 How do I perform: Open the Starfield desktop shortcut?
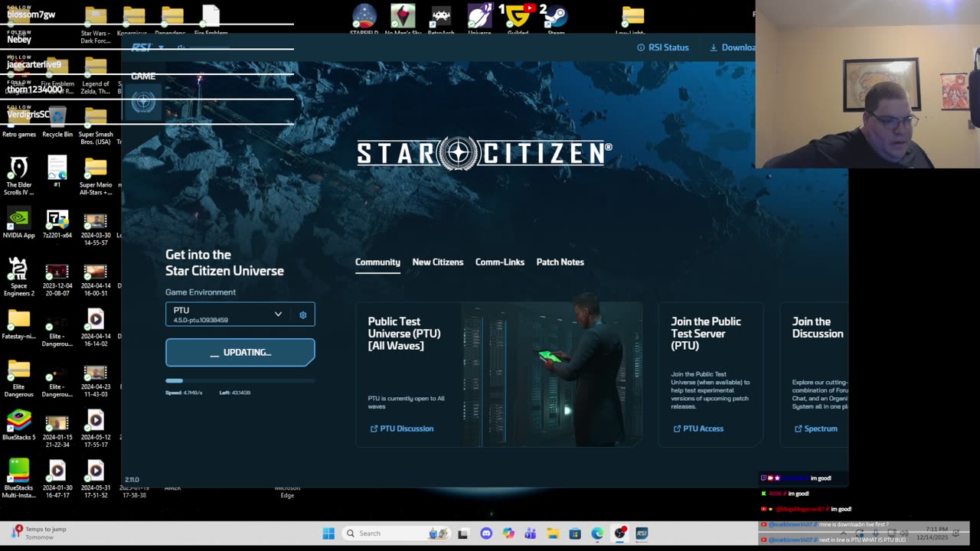364,19
